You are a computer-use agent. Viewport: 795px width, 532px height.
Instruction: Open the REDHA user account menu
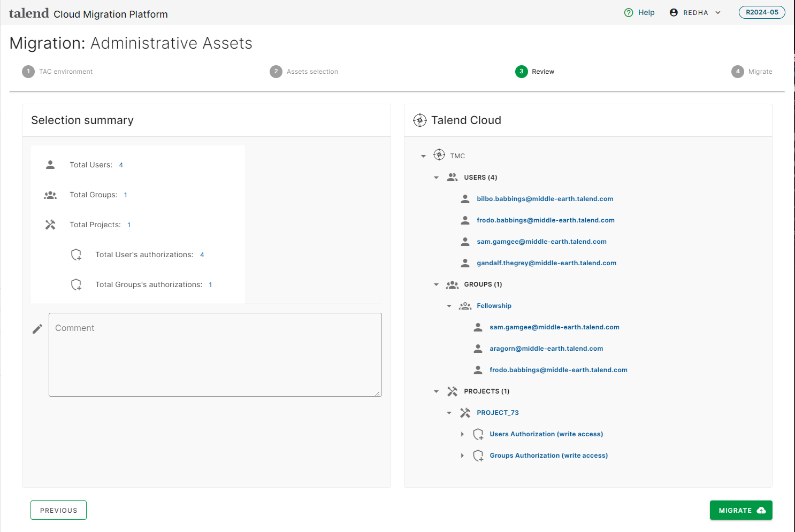coord(695,12)
